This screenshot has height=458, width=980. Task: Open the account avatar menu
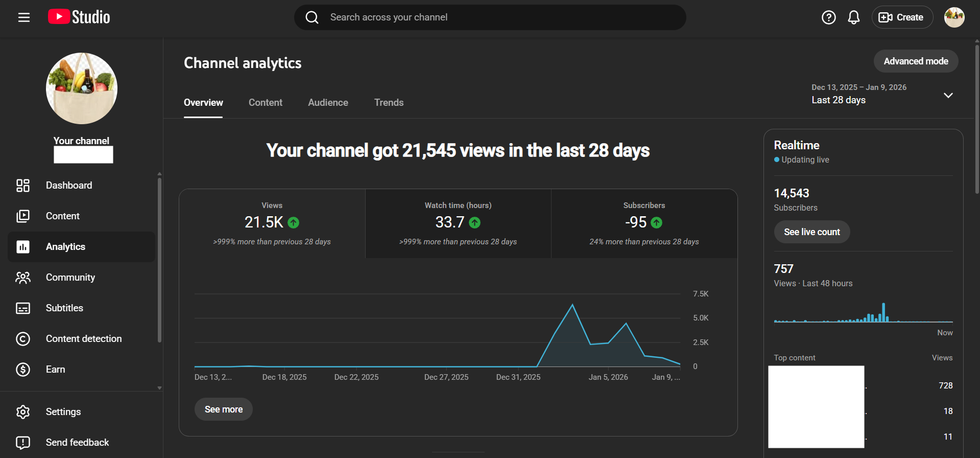coord(953,17)
